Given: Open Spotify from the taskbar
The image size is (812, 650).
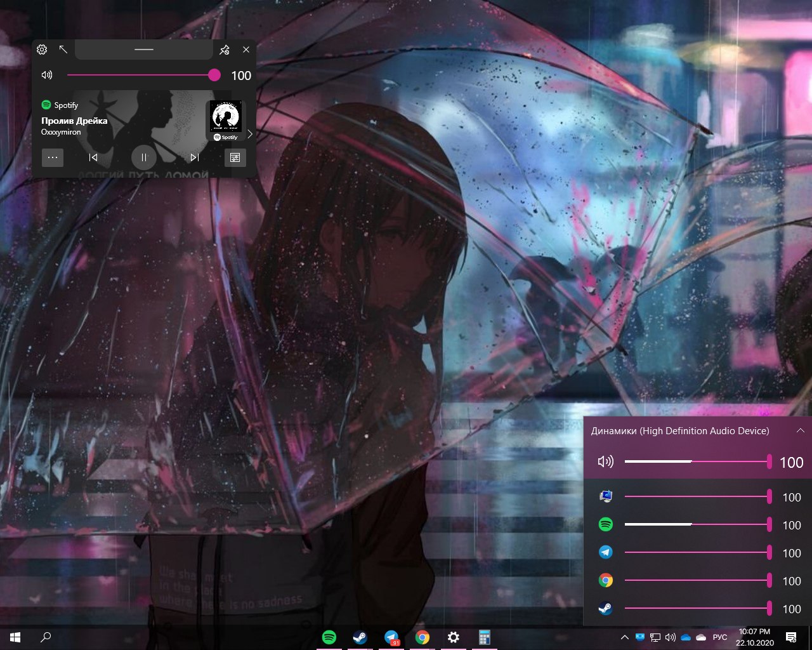Looking at the screenshot, I should tap(329, 637).
